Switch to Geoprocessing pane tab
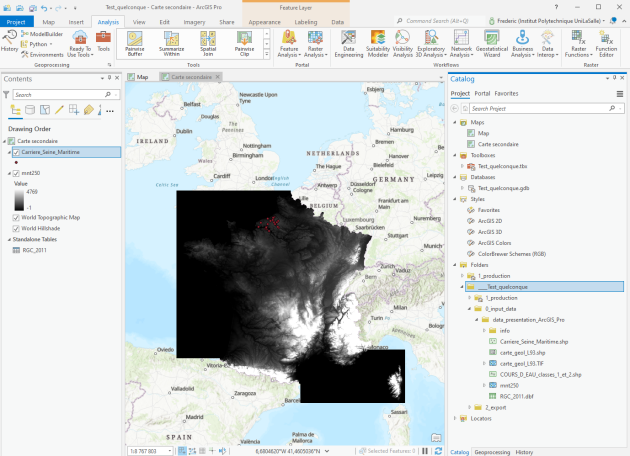 492,452
